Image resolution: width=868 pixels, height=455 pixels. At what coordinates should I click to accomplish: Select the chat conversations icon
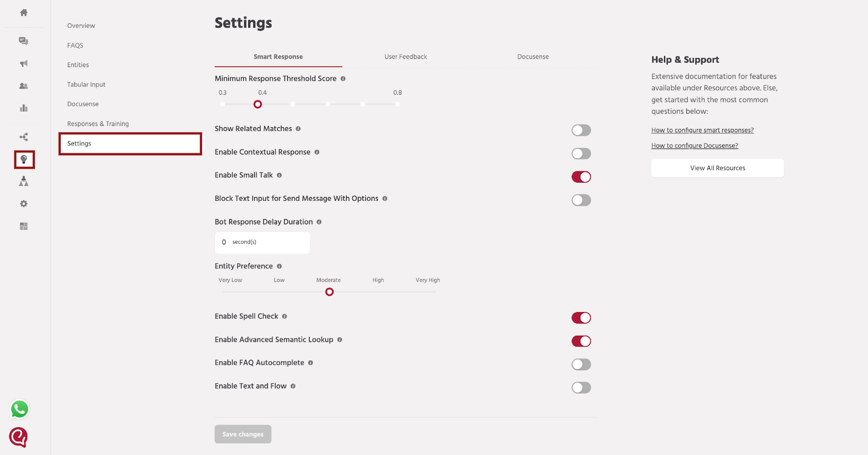(24, 41)
